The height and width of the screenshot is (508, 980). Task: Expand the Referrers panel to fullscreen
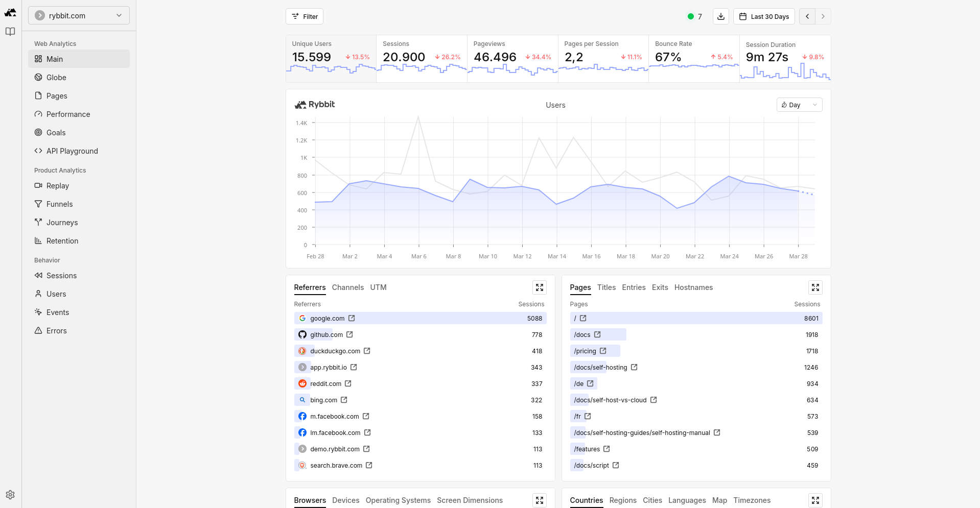(x=539, y=287)
